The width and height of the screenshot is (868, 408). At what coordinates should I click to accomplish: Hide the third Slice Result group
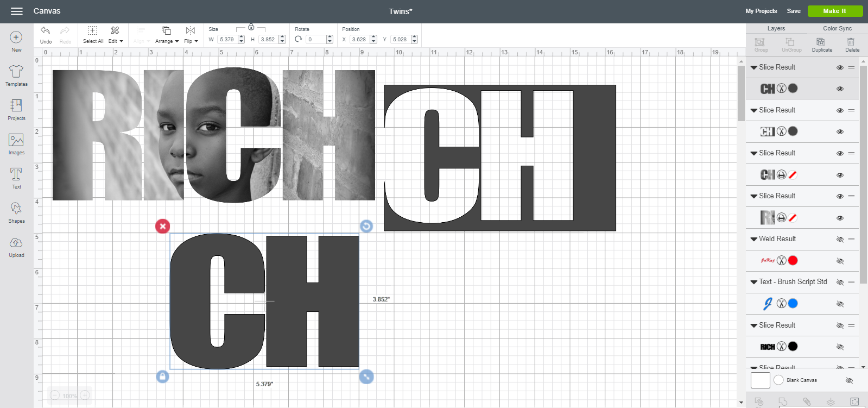coord(840,153)
